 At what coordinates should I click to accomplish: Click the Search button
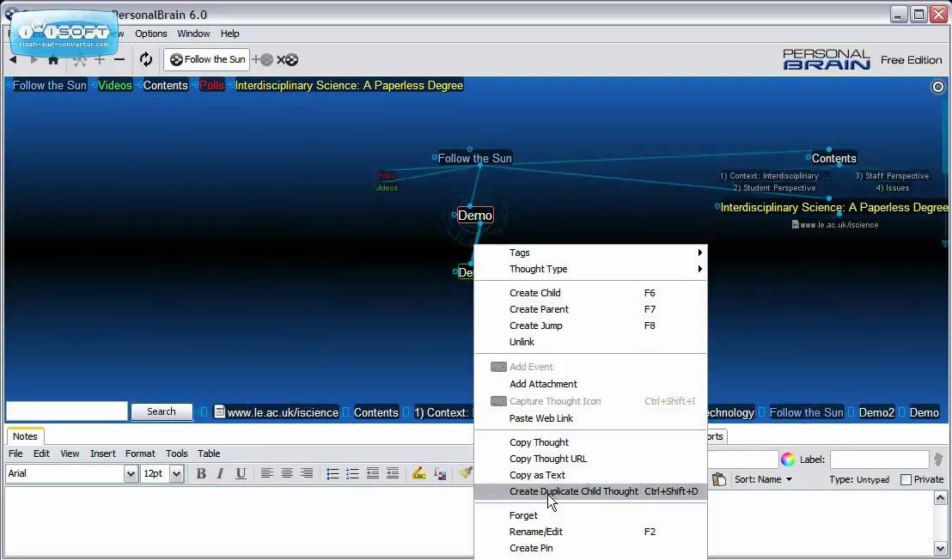(x=162, y=411)
